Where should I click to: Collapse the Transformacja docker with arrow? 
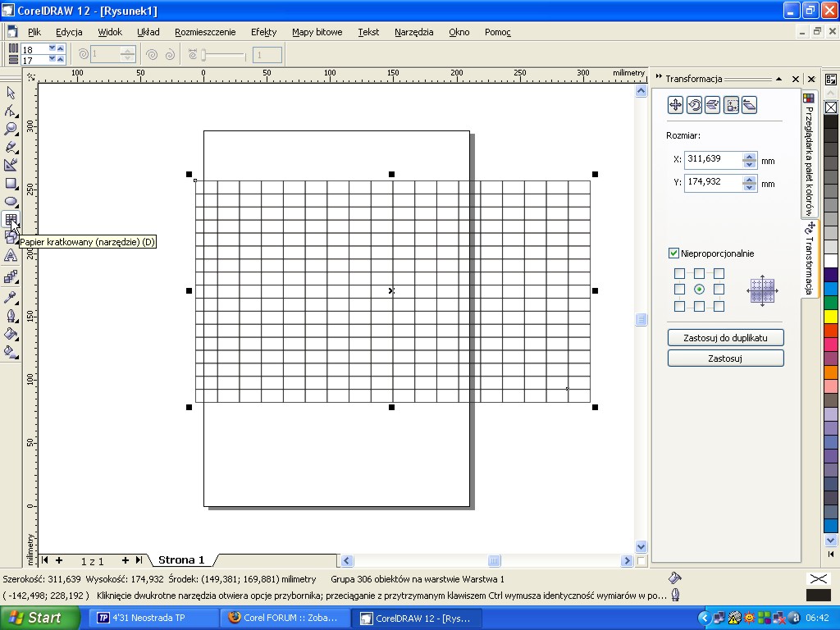point(778,79)
